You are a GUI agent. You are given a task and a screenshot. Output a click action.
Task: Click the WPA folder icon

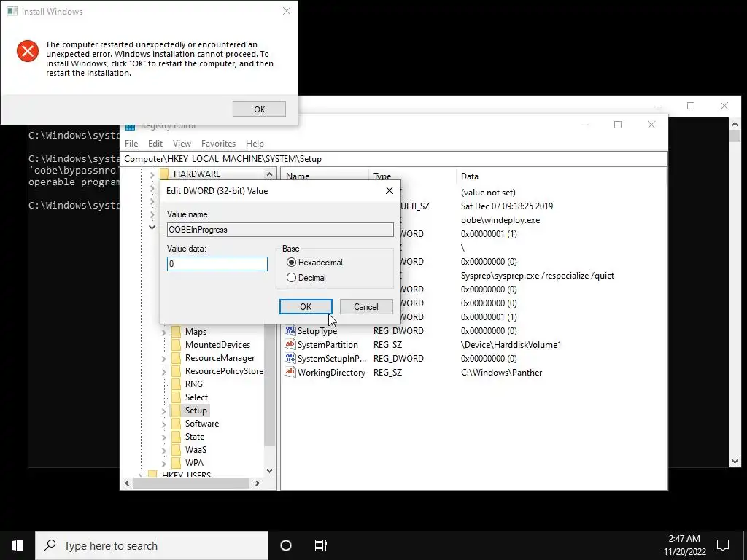(176, 463)
